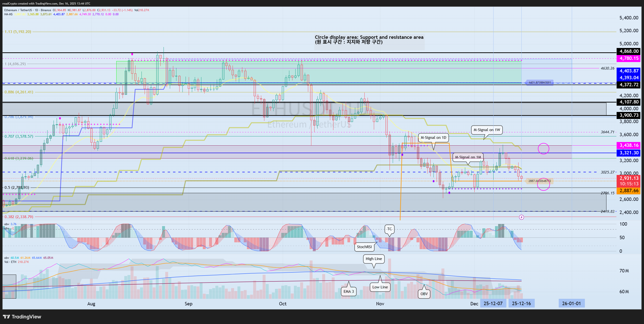The height and width of the screenshot is (324, 644).
Task: Select the Low Line callout
Action: click(380, 287)
